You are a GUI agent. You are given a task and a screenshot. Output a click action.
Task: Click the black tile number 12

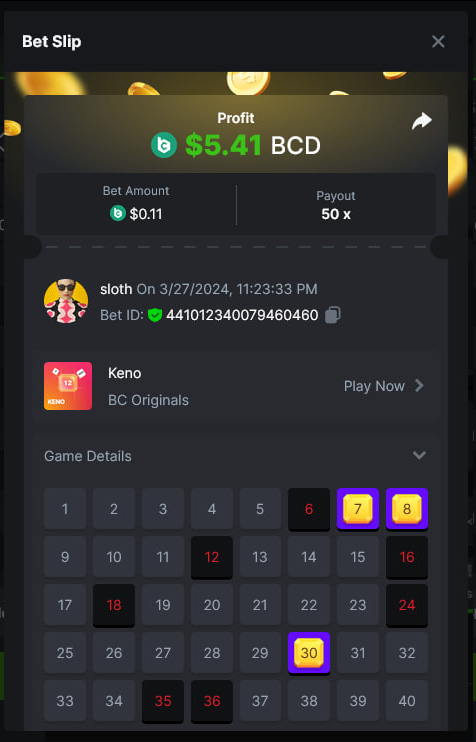coord(212,557)
